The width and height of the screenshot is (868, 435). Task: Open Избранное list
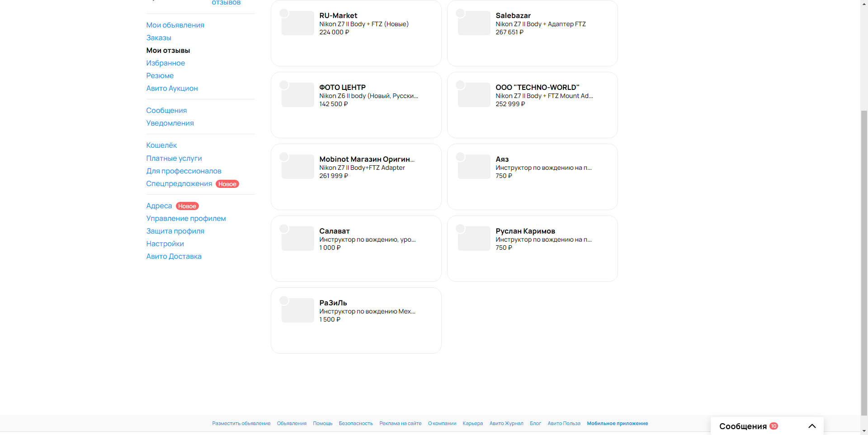pyautogui.click(x=165, y=63)
